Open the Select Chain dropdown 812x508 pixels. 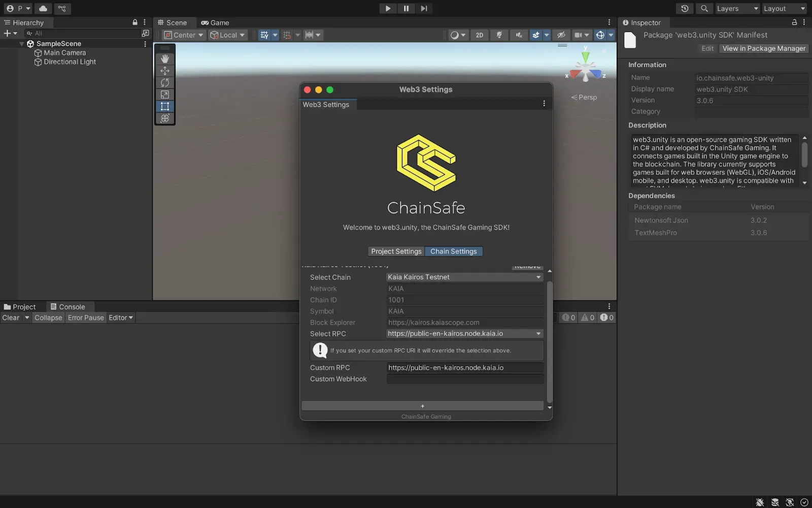point(464,277)
